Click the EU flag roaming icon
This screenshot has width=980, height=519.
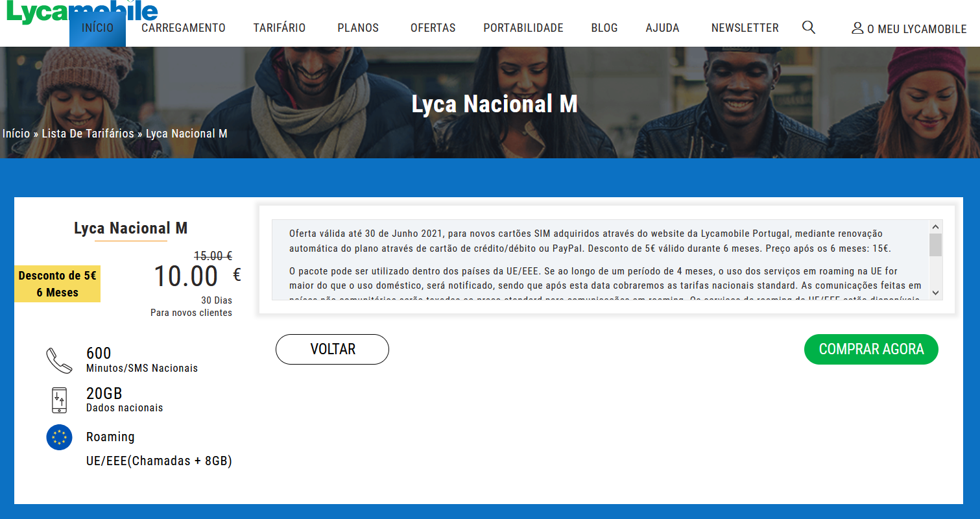(x=59, y=437)
